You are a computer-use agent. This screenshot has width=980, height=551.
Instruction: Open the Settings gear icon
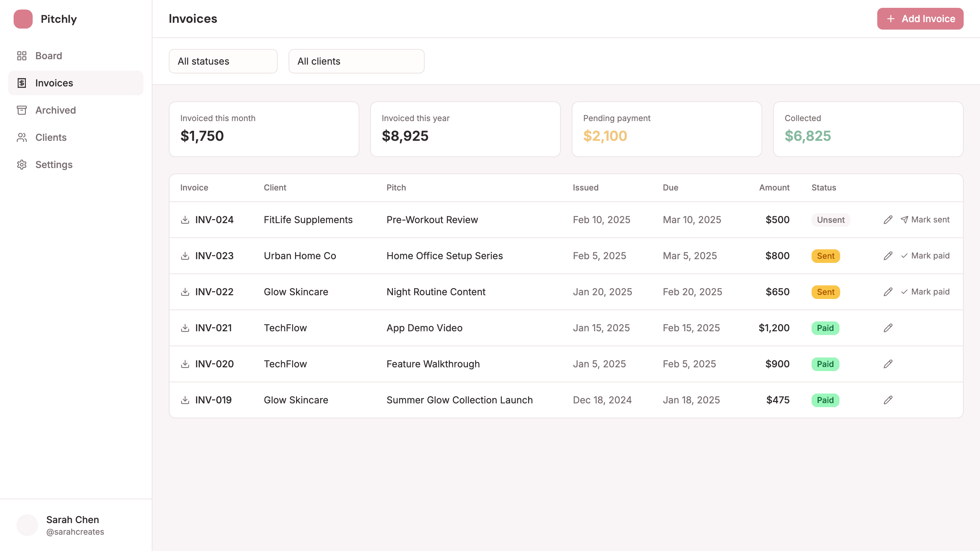(22, 164)
